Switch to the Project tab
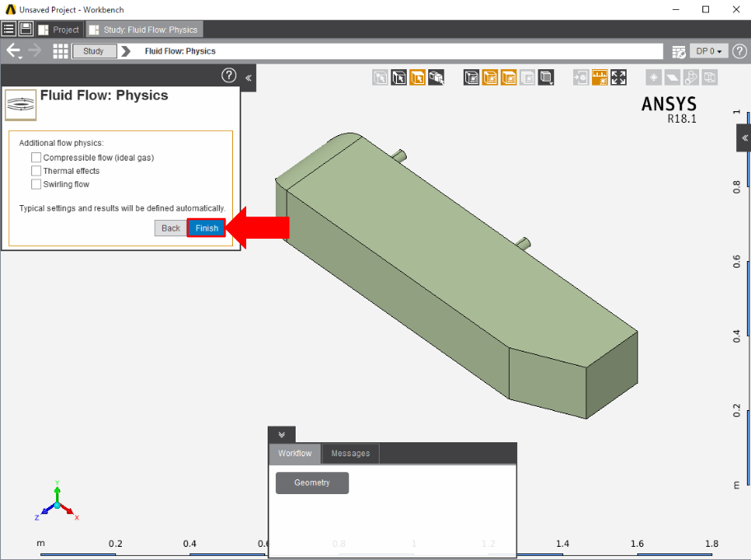 pyautogui.click(x=59, y=30)
